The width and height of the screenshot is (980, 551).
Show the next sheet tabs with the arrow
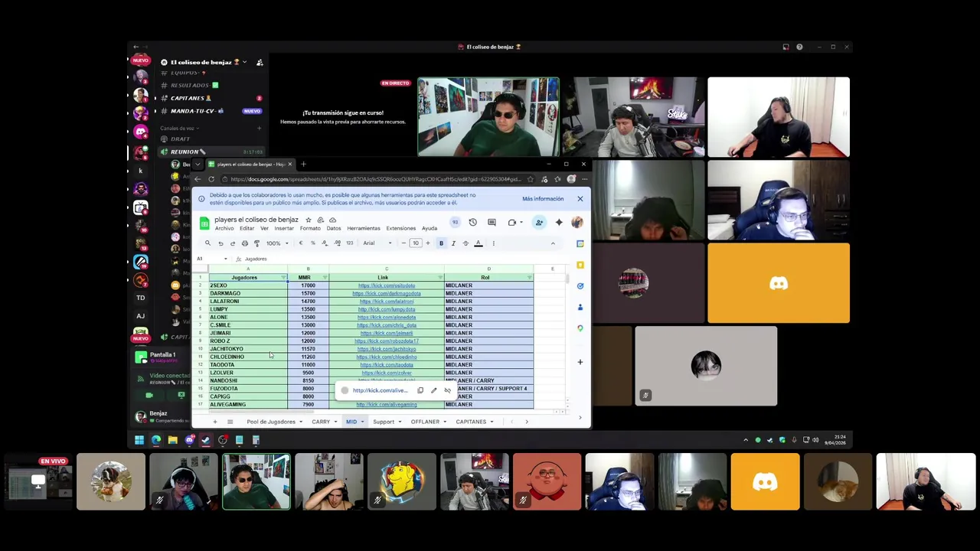527,422
